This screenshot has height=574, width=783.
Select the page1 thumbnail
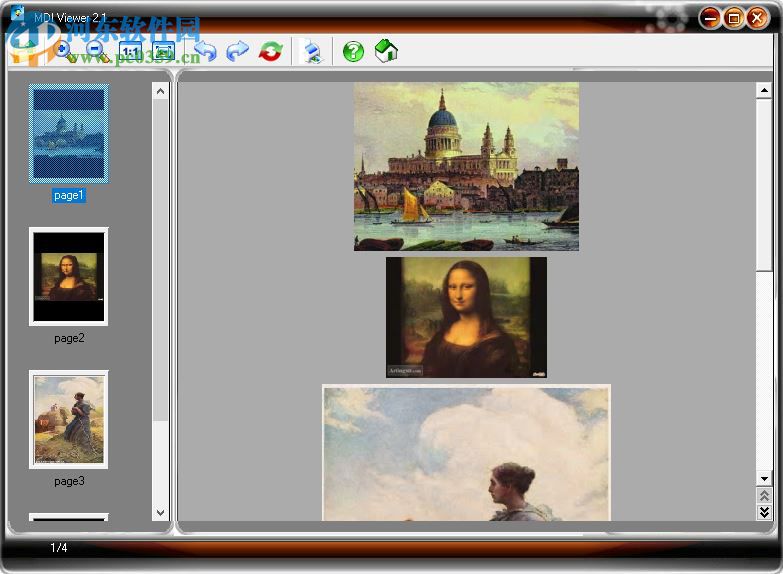tap(69, 134)
